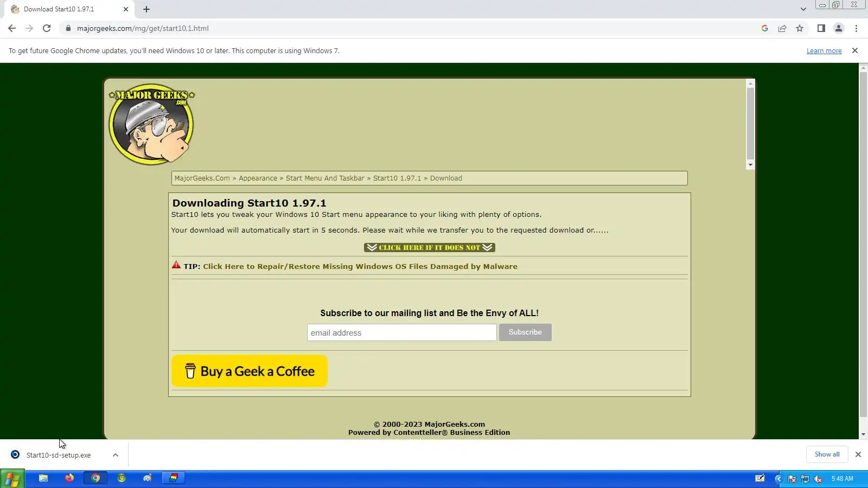Expand the Start10-sd-setup.exe options chevron
The height and width of the screenshot is (488, 868).
[116, 455]
